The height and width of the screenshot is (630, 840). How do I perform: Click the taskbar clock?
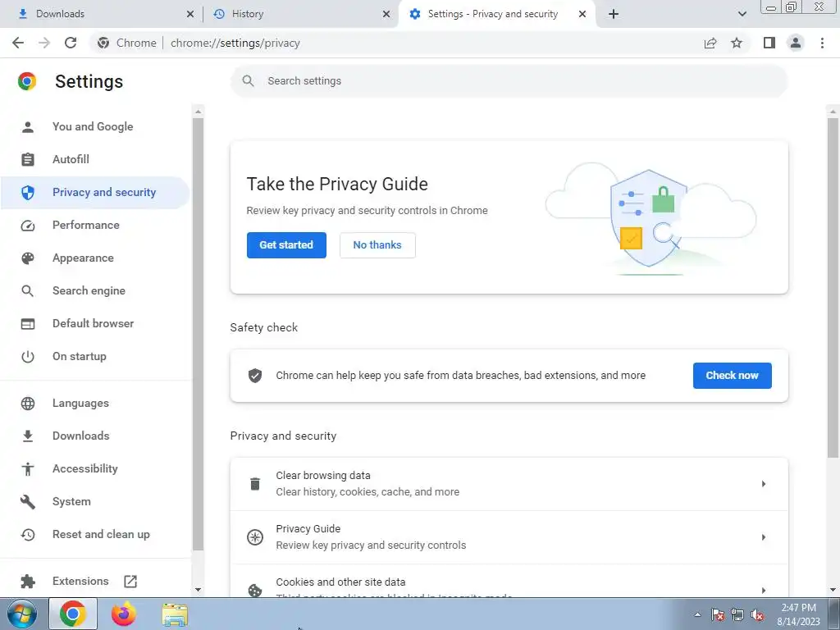[x=798, y=614]
